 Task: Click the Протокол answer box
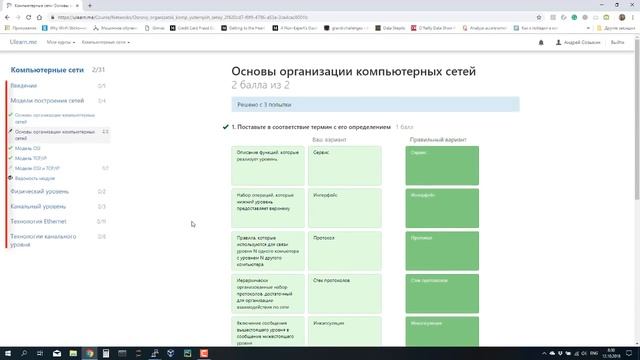[x=345, y=251]
